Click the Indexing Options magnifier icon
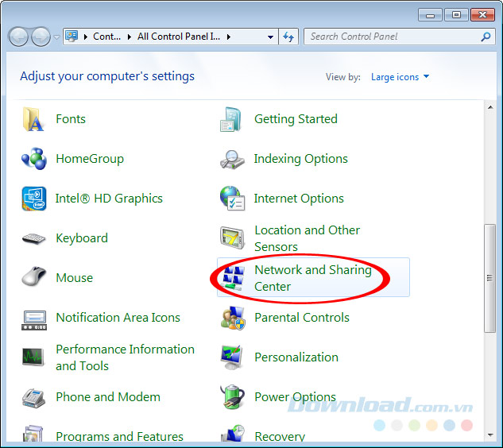Screen dimensions: 503x448 (232, 160)
